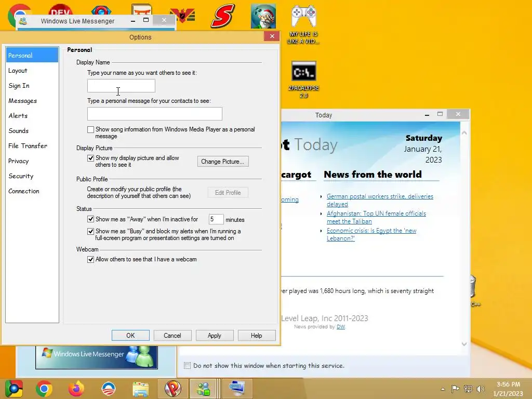This screenshot has height=399, width=532.
Task: Click the inactive minutes field
Action: coord(216,219)
